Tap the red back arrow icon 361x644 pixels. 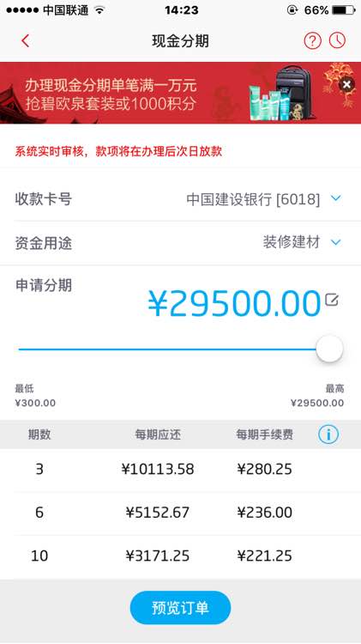(x=26, y=40)
